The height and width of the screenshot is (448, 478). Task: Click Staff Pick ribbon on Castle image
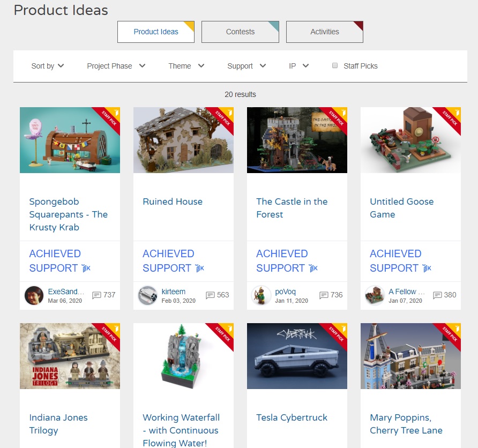pyautogui.click(x=335, y=118)
